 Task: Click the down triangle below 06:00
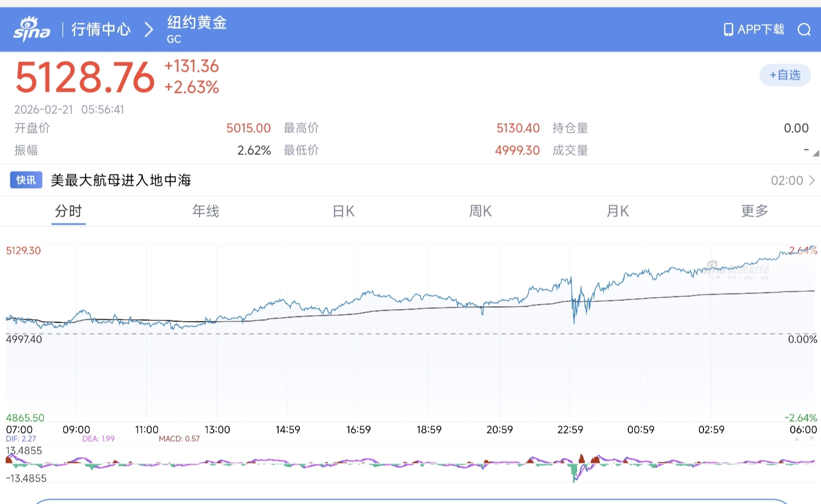(x=812, y=439)
